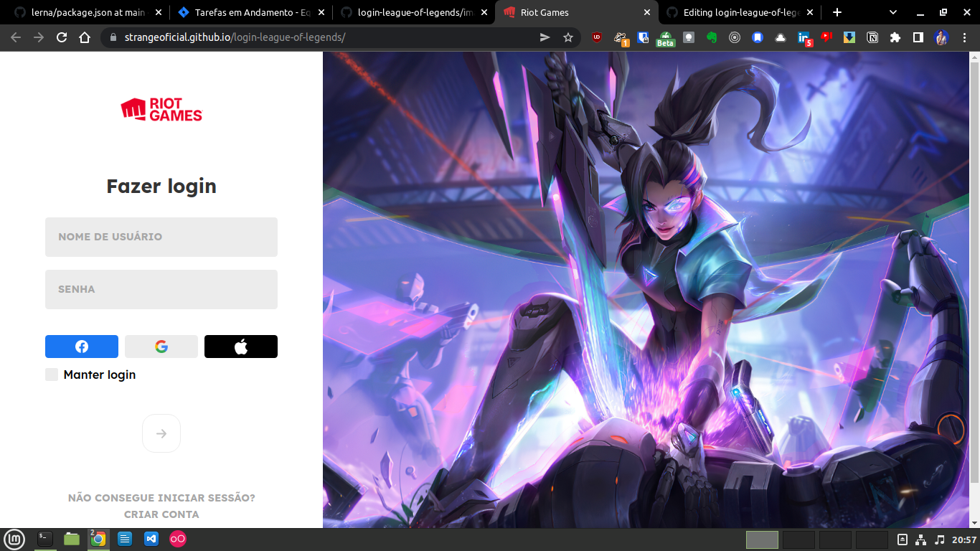Click the blue bookmark extension icon
Viewport: 980px width, 551px height.
point(758,37)
